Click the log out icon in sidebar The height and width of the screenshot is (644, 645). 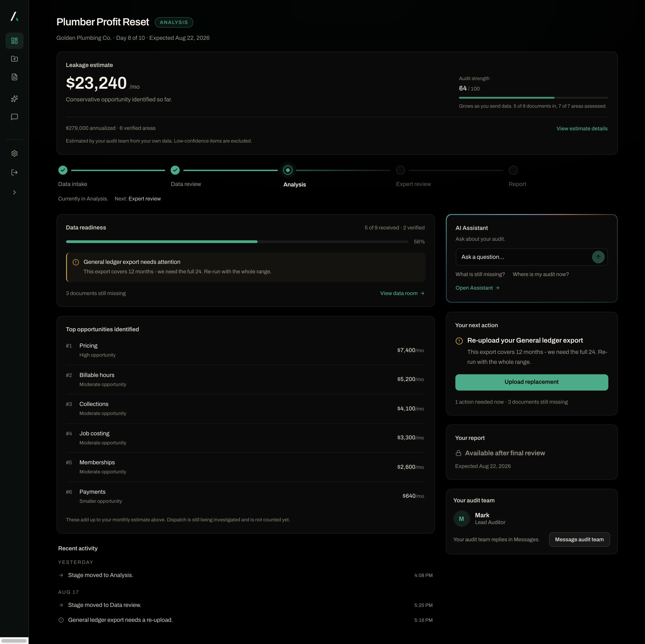point(14,173)
